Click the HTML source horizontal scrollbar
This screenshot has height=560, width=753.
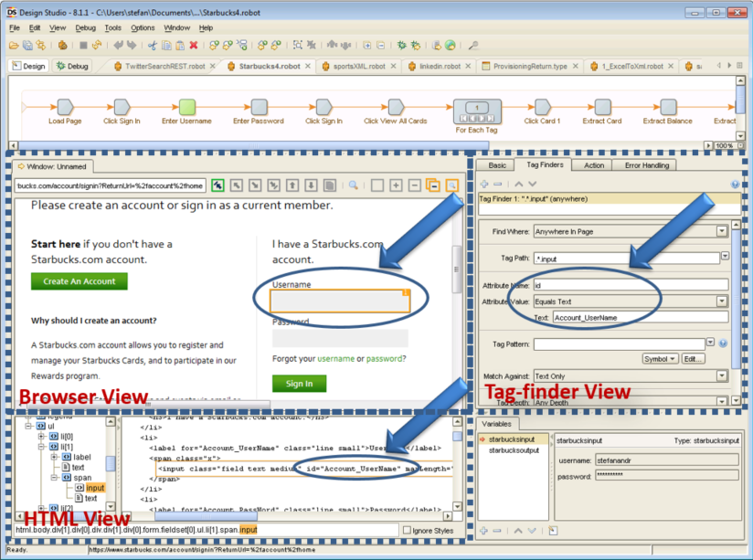206,516
